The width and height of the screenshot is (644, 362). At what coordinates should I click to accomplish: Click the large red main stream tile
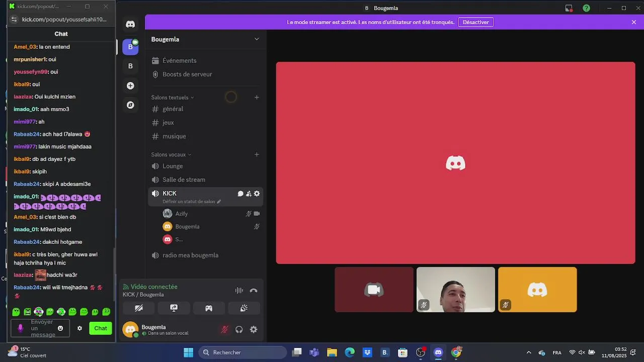pos(455,163)
